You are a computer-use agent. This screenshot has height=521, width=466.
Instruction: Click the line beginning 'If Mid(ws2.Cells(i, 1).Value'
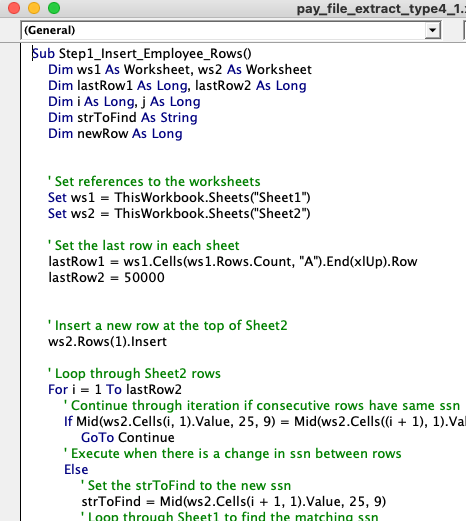click(265, 422)
